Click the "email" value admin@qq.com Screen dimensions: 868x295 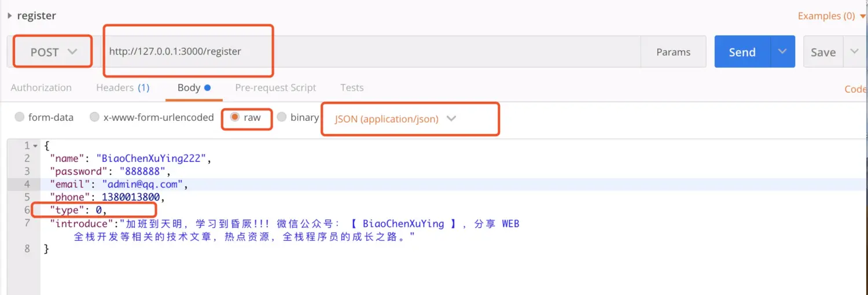pyautogui.click(x=142, y=185)
